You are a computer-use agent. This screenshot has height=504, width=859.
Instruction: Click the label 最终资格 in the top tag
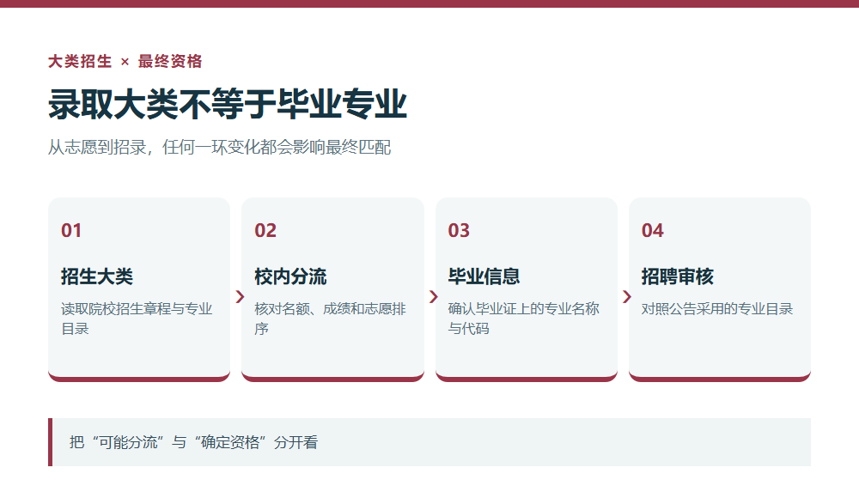coord(170,61)
